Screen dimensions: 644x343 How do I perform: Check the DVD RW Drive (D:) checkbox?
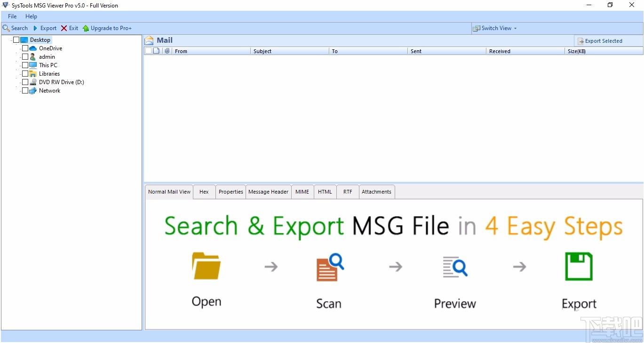click(25, 82)
